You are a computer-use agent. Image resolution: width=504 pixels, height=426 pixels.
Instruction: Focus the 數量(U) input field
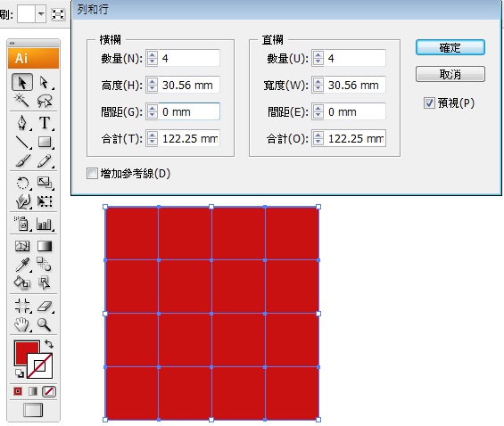pos(355,58)
